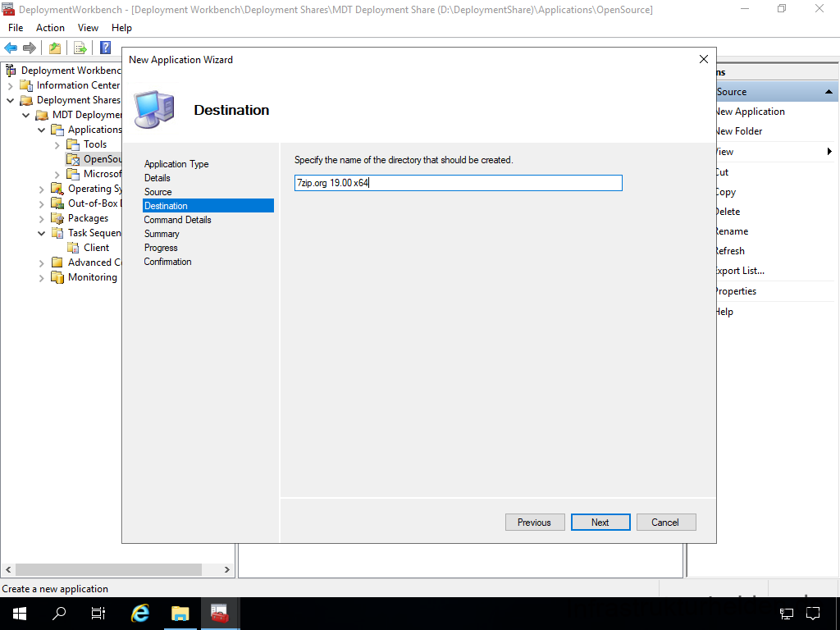Click tree pane horizontal scrollbar right arrow

pos(226,569)
